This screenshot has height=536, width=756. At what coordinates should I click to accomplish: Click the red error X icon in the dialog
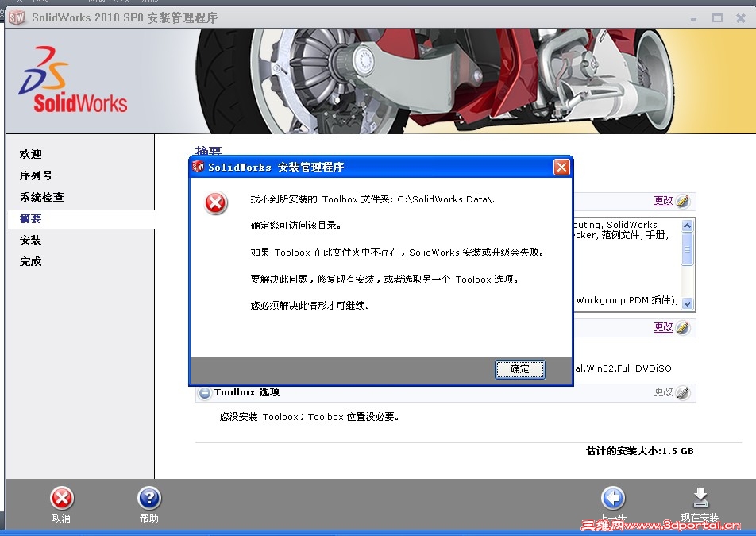click(215, 203)
